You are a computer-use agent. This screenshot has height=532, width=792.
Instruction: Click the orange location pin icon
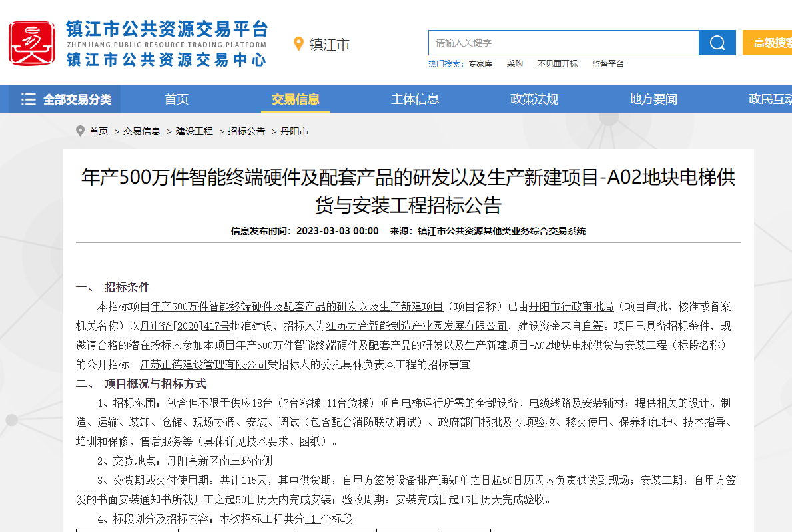pyautogui.click(x=299, y=44)
